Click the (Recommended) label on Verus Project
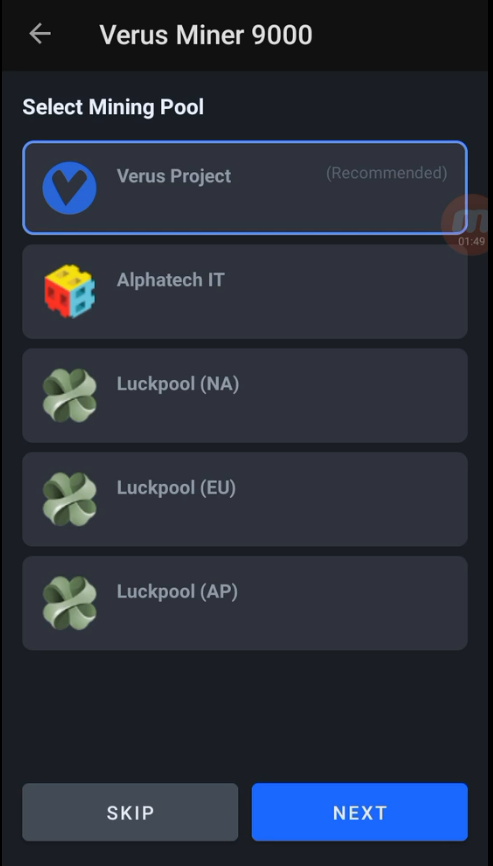The width and height of the screenshot is (493, 866). pos(386,173)
